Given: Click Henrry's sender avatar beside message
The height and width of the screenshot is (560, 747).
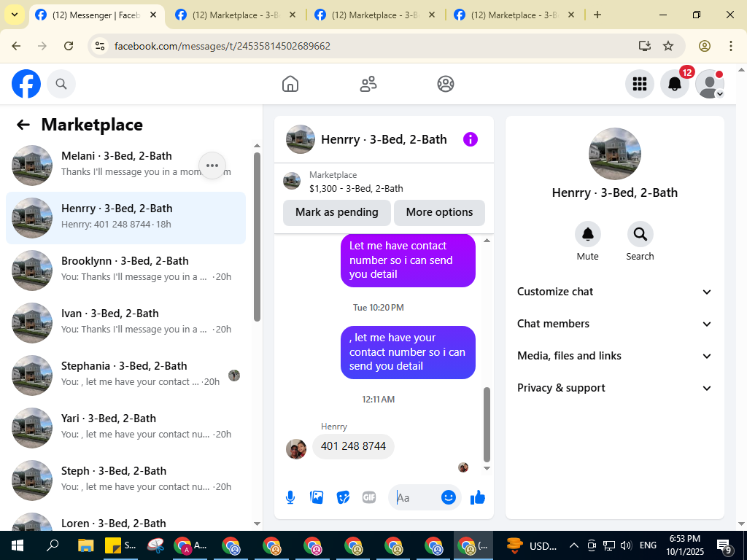Looking at the screenshot, I should click(x=296, y=448).
